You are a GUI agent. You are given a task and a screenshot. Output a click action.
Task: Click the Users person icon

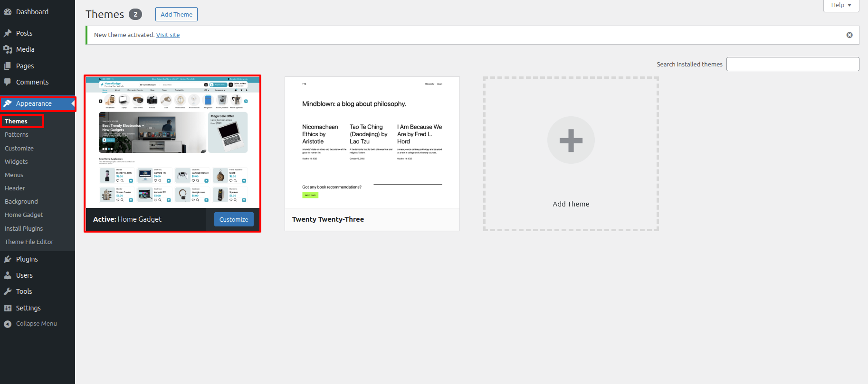pyautogui.click(x=8, y=275)
